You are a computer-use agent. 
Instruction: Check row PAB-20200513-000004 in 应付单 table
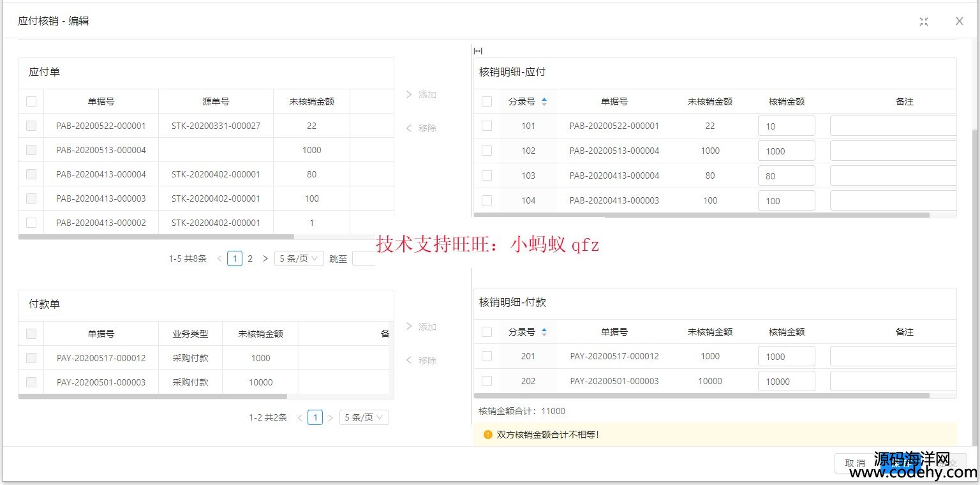(31, 150)
